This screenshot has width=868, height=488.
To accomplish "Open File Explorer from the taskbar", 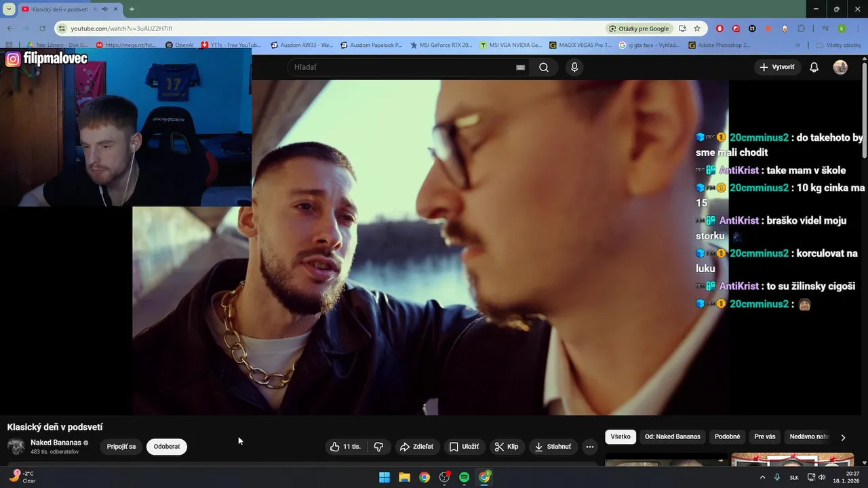I will [x=404, y=477].
